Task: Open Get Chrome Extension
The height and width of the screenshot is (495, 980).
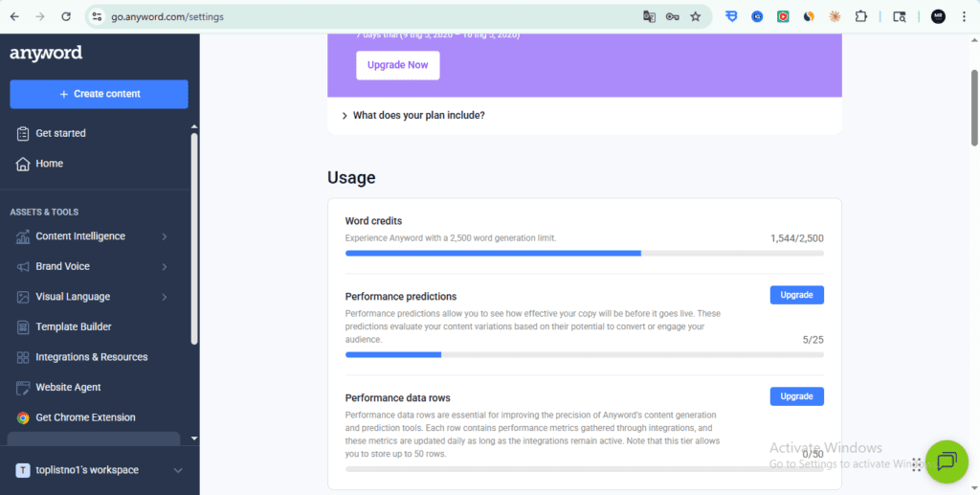Action: click(85, 417)
